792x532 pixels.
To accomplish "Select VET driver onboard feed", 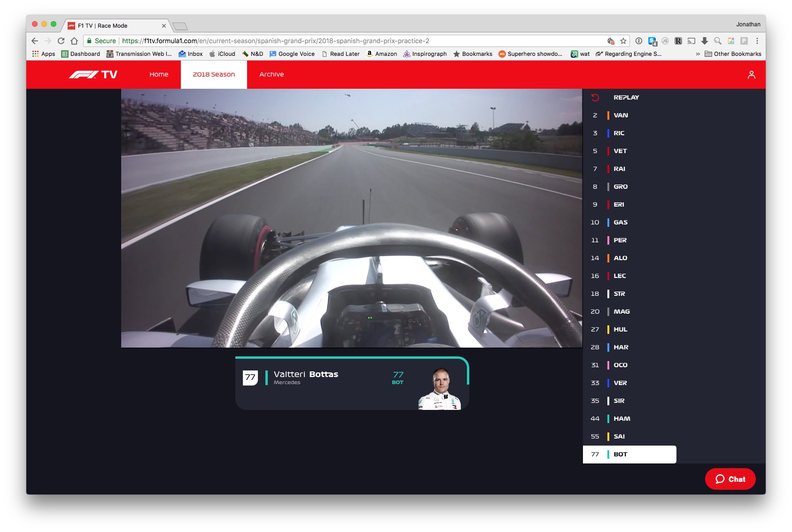I will click(620, 151).
